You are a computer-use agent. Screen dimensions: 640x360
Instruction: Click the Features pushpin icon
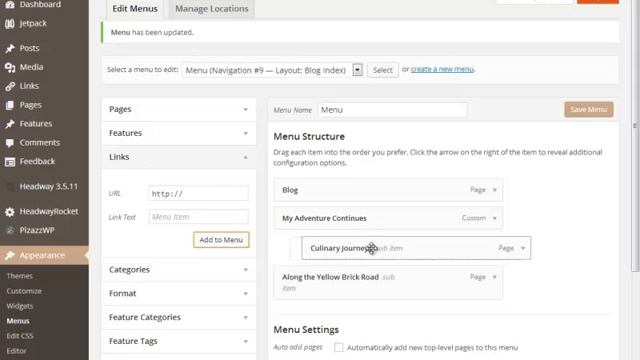pos(10,124)
